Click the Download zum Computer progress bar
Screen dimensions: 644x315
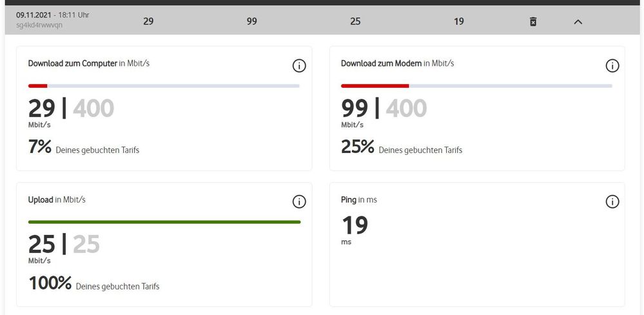click(164, 85)
